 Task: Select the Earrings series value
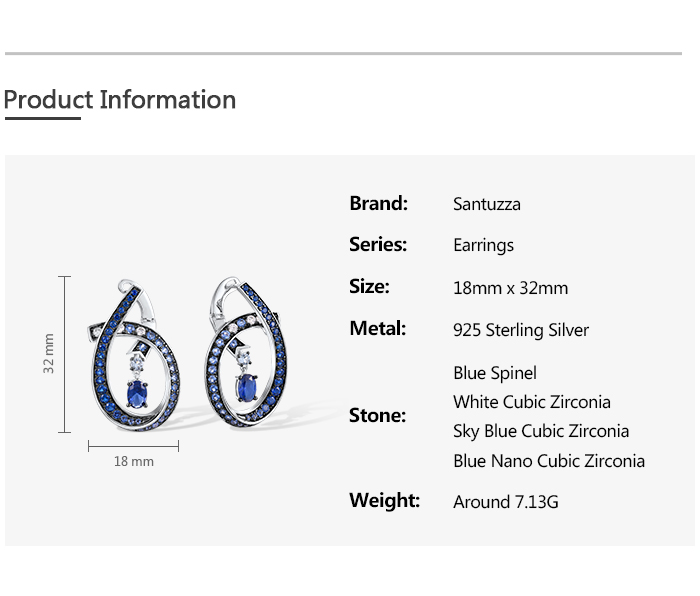[483, 245]
